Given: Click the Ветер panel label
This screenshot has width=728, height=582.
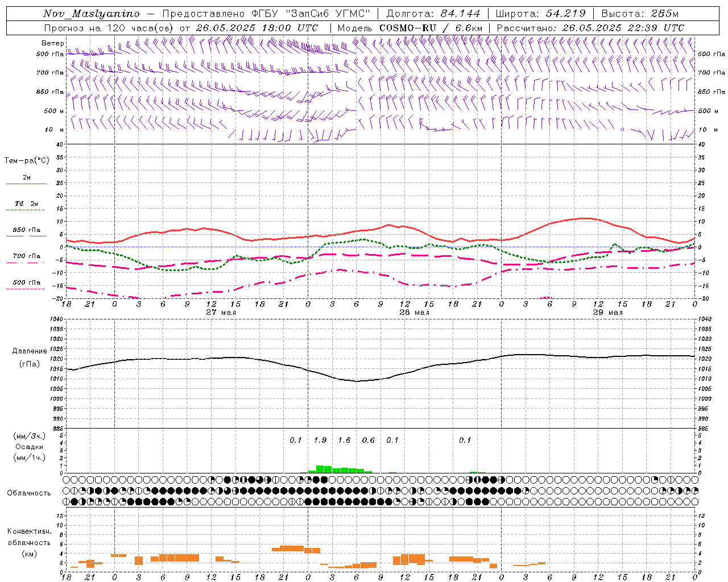Looking at the screenshot, I should 53,43.
